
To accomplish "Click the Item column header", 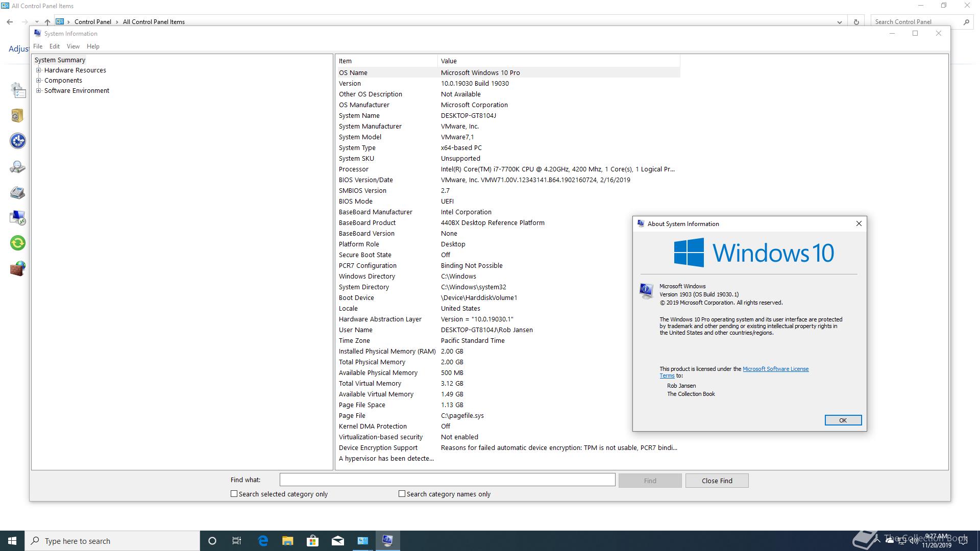I will click(x=386, y=61).
